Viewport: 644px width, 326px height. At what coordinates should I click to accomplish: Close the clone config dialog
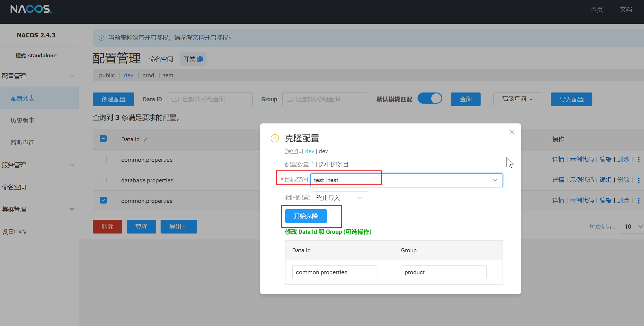[x=512, y=132]
